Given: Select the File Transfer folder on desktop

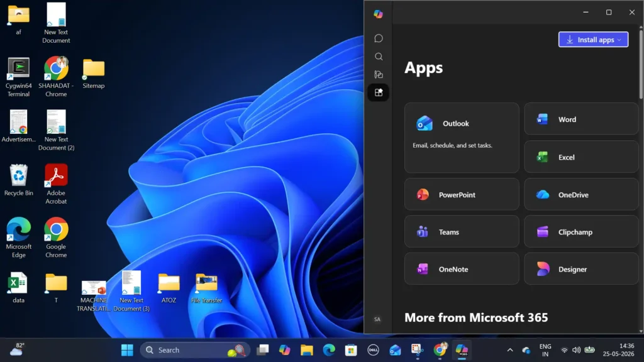Looking at the screenshot, I should tap(206, 288).
